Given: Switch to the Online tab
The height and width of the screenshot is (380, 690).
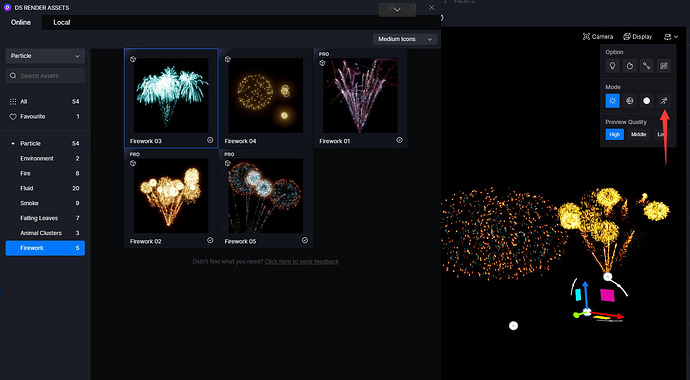Looking at the screenshot, I should click(21, 22).
